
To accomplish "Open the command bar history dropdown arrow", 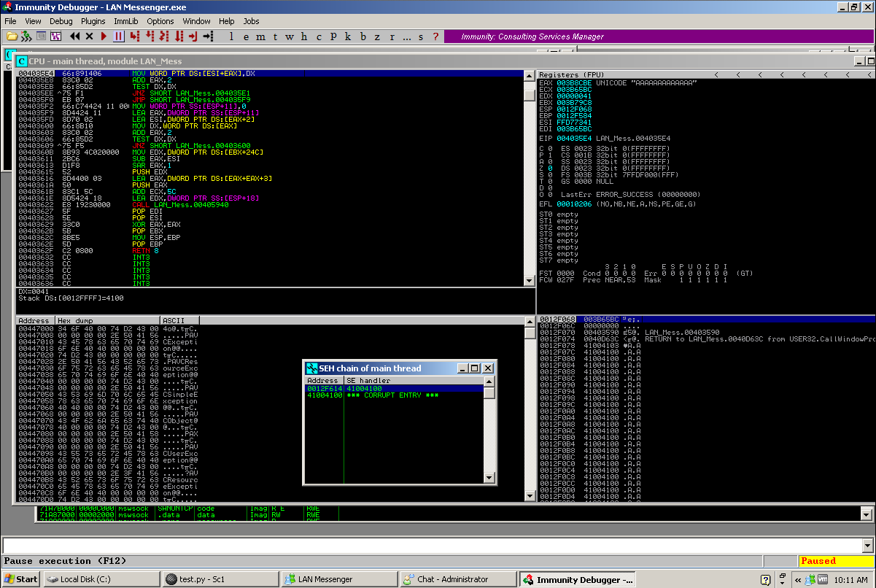I will tap(867, 545).
